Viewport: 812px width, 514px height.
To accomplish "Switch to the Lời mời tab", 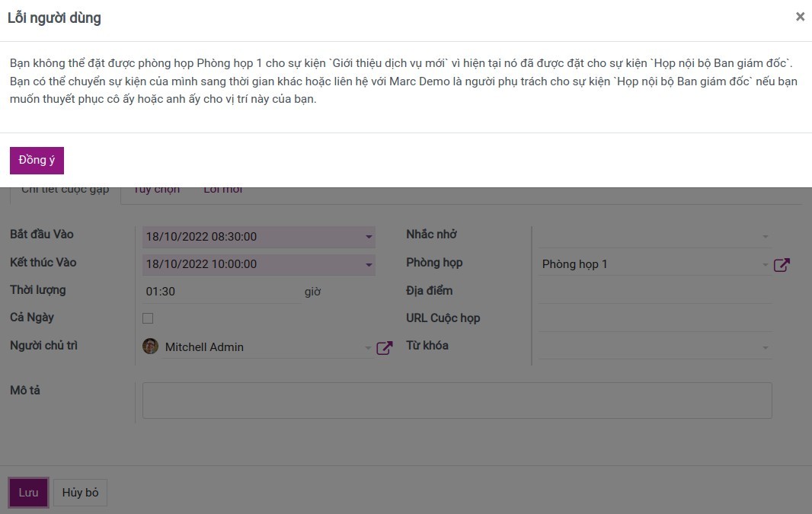I will 222,190.
